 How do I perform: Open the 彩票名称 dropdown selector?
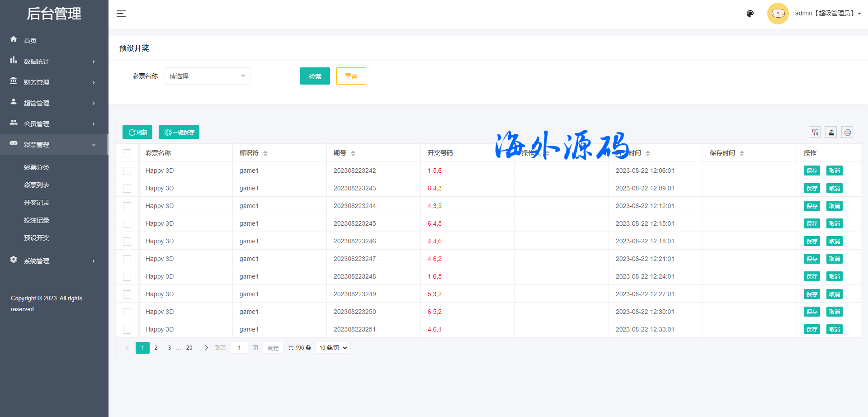pyautogui.click(x=207, y=76)
